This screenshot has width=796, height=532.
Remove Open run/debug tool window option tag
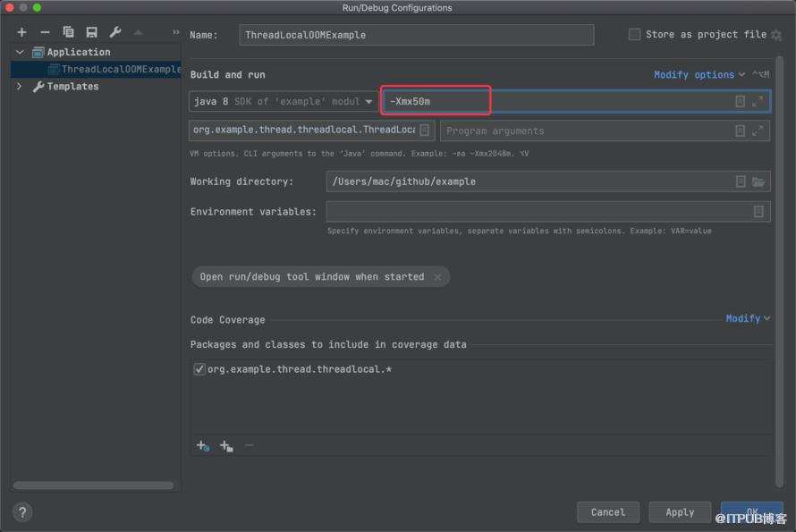click(437, 277)
